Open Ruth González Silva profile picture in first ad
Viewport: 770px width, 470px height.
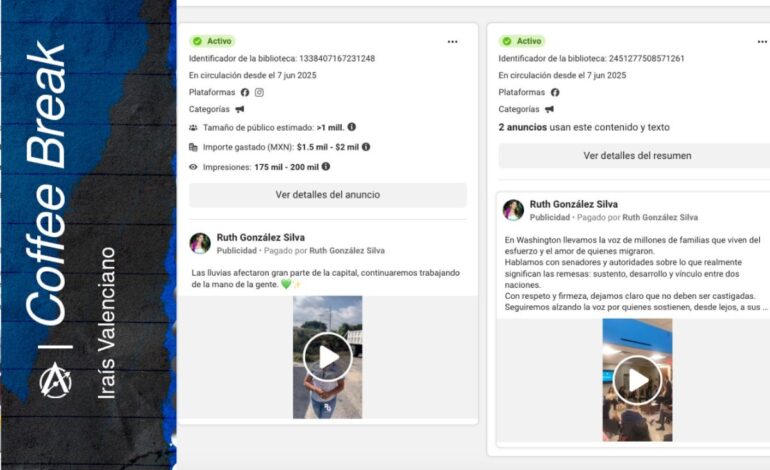[200, 243]
